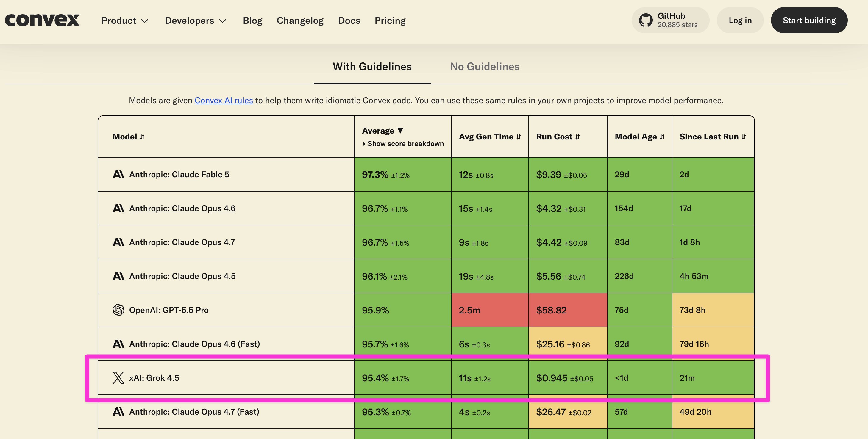The height and width of the screenshot is (439, 868).
Task: Click the 95.3% average score cell
Action: pos(403,412)
